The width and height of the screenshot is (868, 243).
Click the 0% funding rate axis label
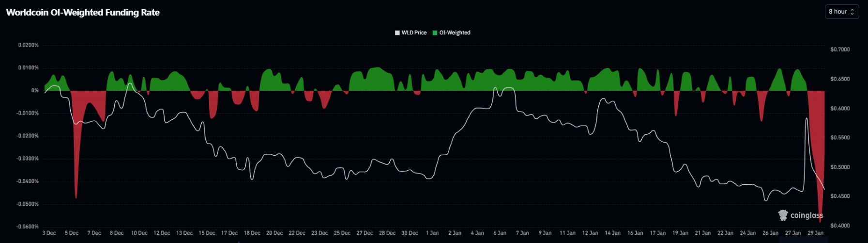(x=35, y=91)
